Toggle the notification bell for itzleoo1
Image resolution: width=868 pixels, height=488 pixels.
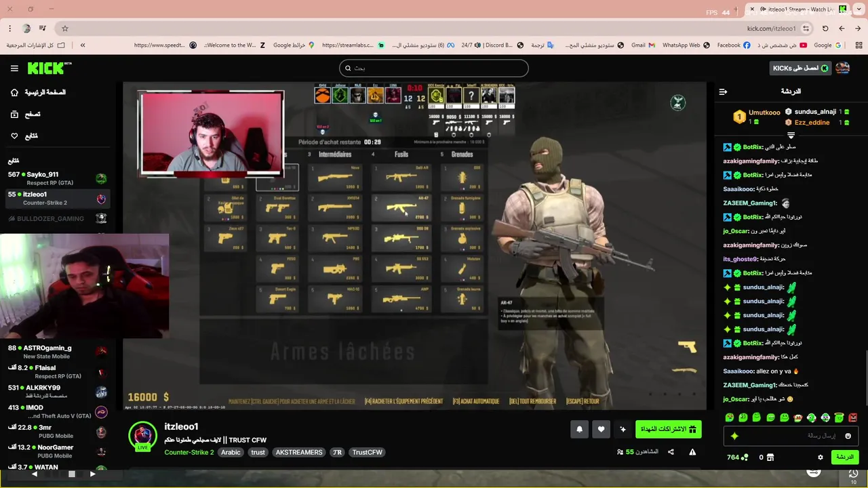pyautogui.click(x=579, y=429)
